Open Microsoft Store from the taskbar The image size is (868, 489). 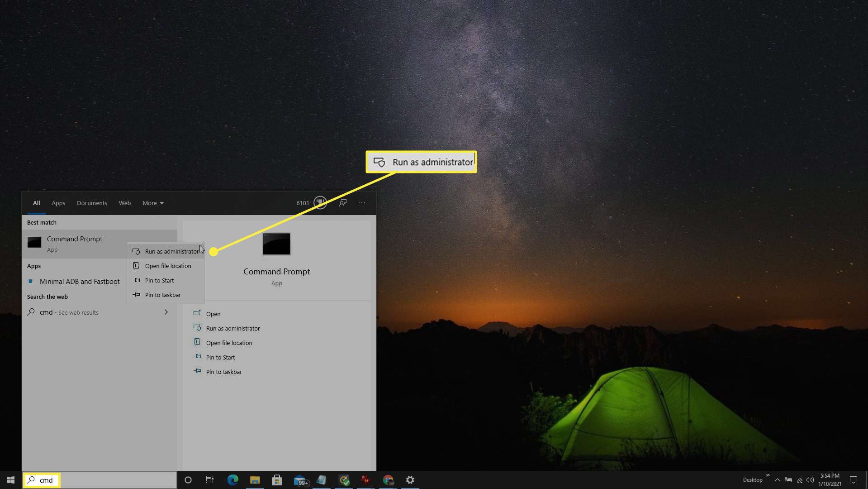(x=277, y=480)
